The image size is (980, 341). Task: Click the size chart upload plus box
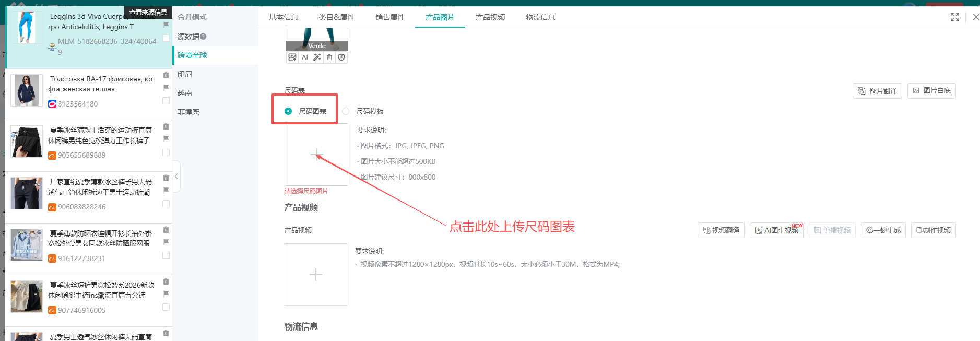coord(317,155)
